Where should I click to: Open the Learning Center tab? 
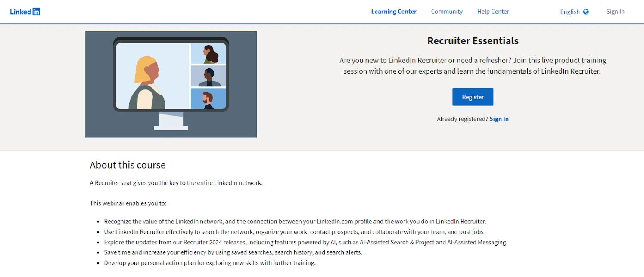[x=394, y=12]
